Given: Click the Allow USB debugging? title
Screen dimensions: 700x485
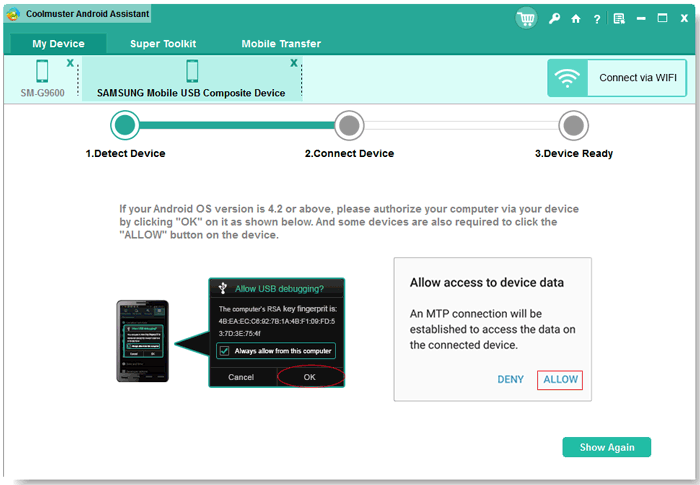Looking at the screenshot, I should click(279, 289).
